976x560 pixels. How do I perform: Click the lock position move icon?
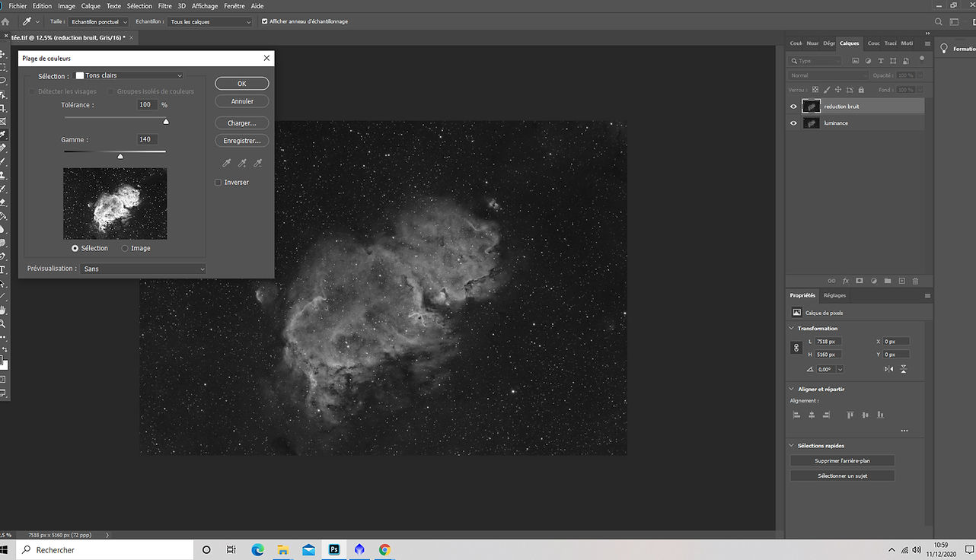838,90
